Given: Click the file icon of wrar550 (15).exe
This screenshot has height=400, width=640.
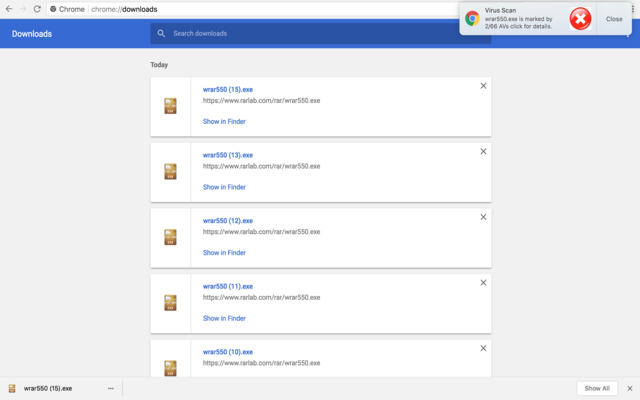Looking at the screenshot, I should click(x=170, y=106).
